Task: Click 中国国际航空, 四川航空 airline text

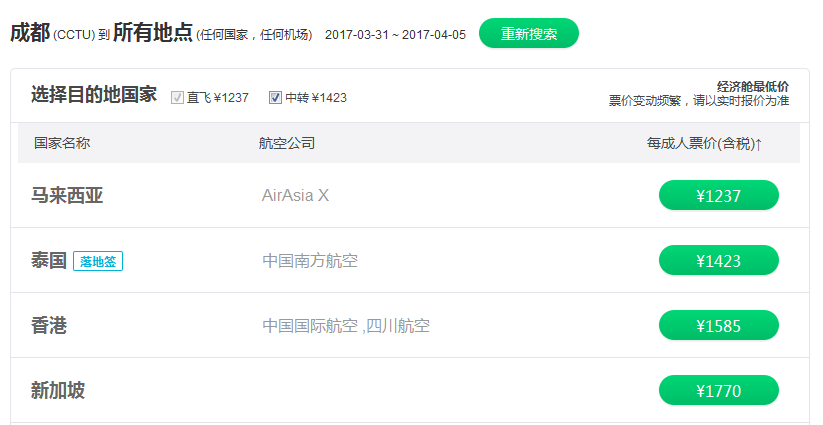Action: point(346,326)
